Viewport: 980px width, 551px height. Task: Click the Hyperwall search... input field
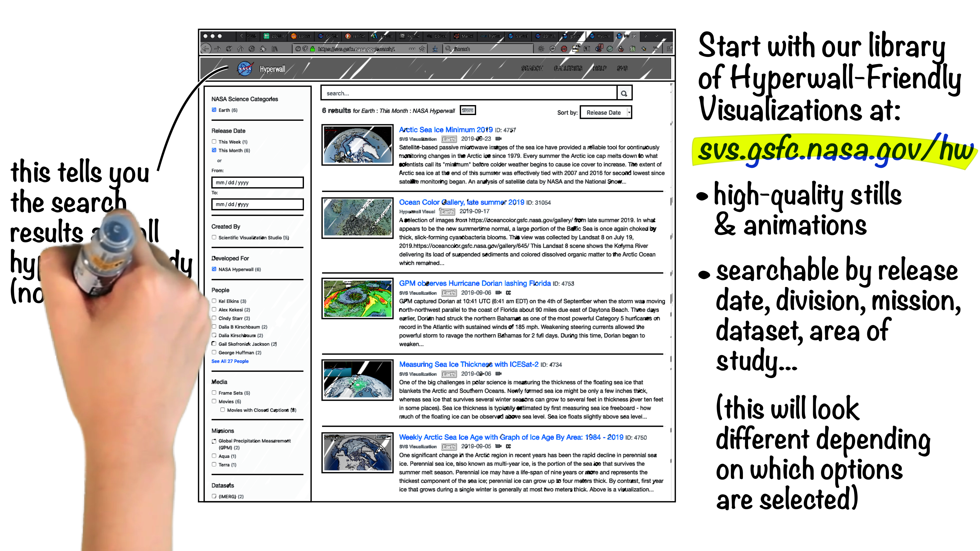[469, 93]
